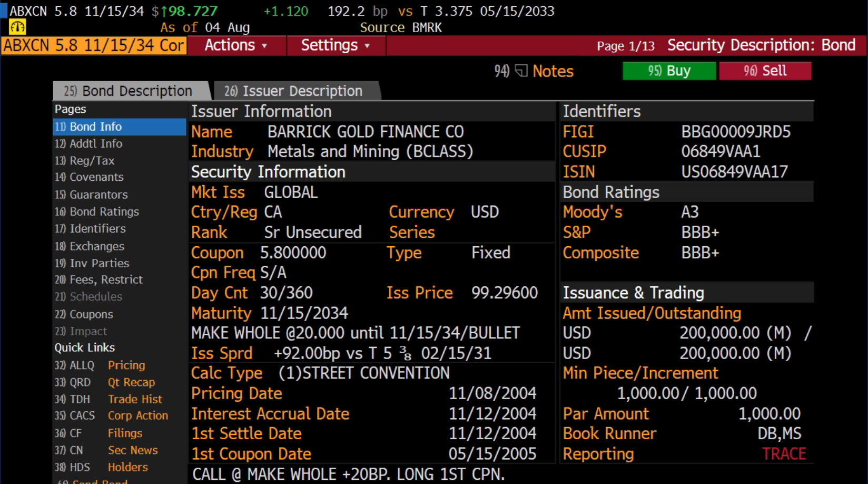Click the Industry value Metals and Mining (BCLASS)

370,152
